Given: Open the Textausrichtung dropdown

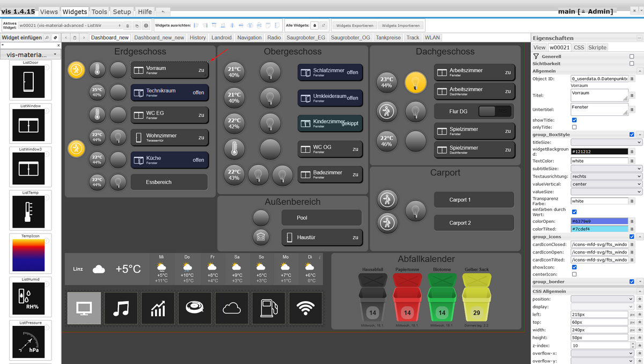Looking at the screenshot, I should [x=606, y=176].
